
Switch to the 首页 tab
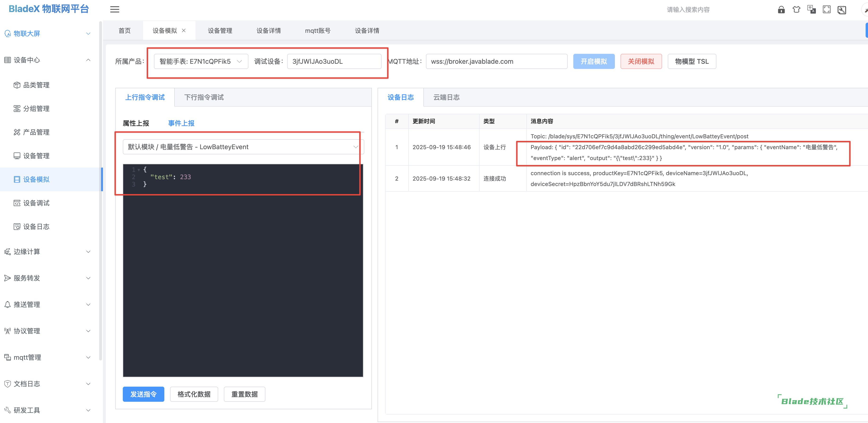click(x=124, y=31)
